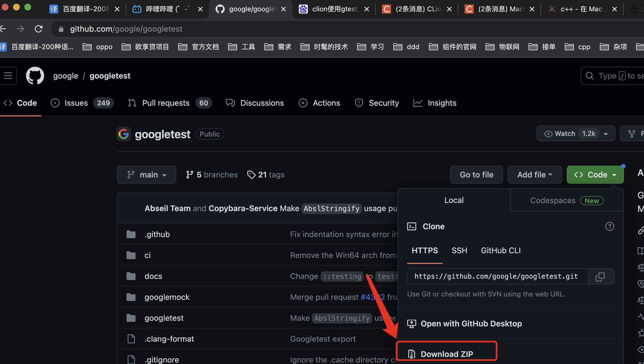644x364 pixels.
Task: Select the HTTPS clone option
Action: 425,251
